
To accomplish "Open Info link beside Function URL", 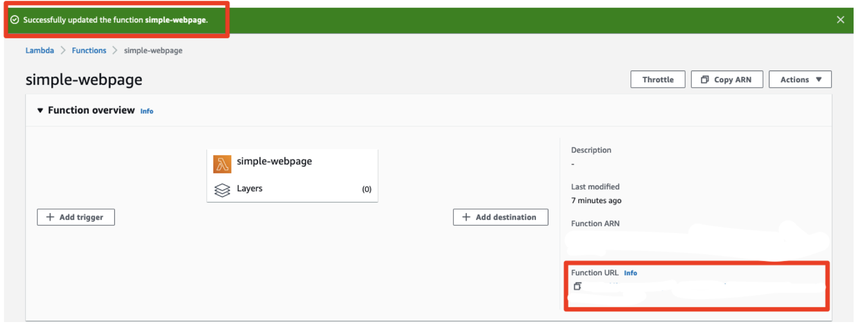I will [x=630, y=273].
